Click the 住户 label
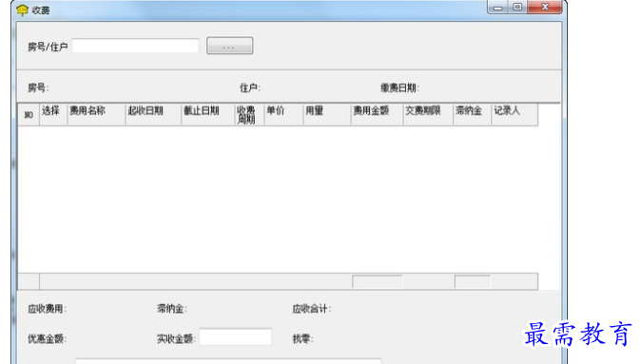This screenshot has height=364, width=640. pos(250,87)
